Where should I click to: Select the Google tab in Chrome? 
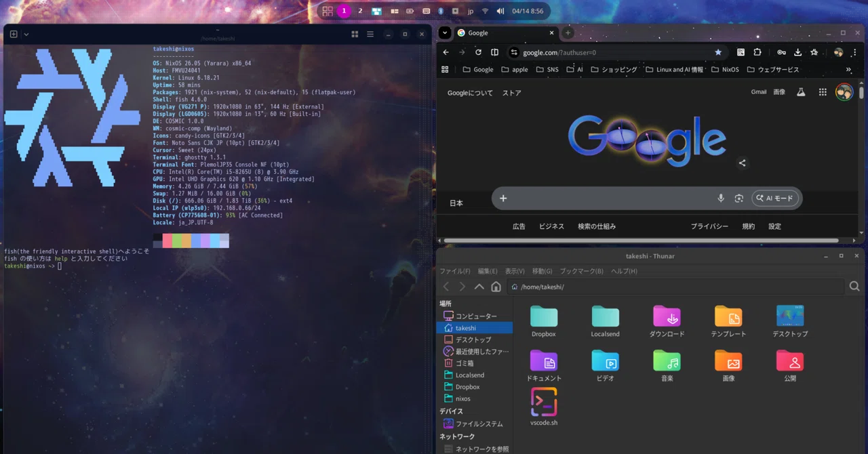point(505,33)
